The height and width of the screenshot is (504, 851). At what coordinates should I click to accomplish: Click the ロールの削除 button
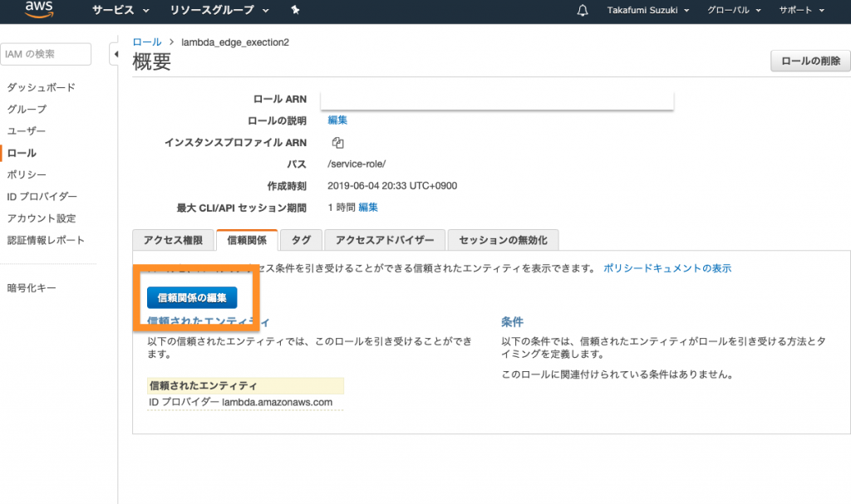pyautogui.click(x=810, y=61)
